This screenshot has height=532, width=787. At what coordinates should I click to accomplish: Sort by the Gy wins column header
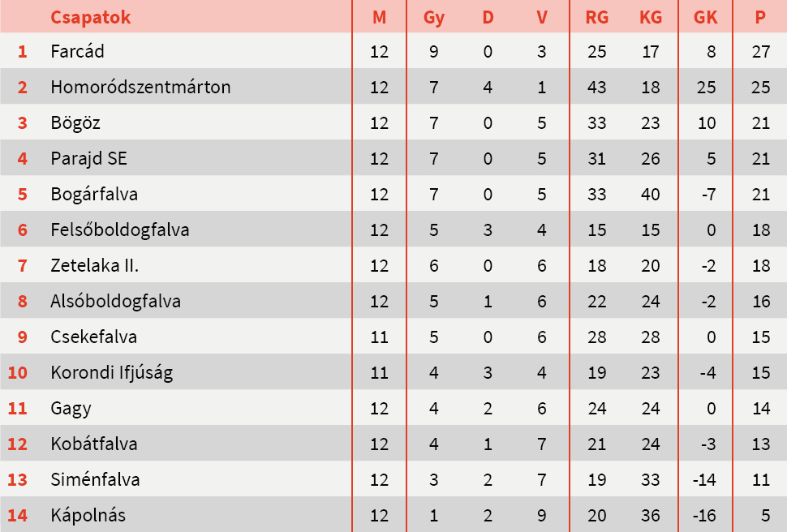click(434, 17)
